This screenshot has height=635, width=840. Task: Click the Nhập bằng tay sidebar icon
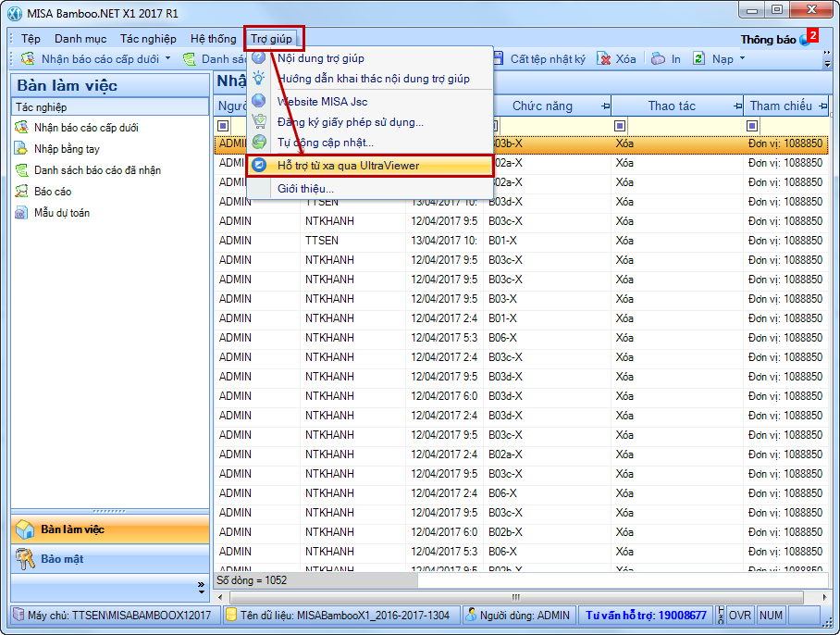point(21,148)
